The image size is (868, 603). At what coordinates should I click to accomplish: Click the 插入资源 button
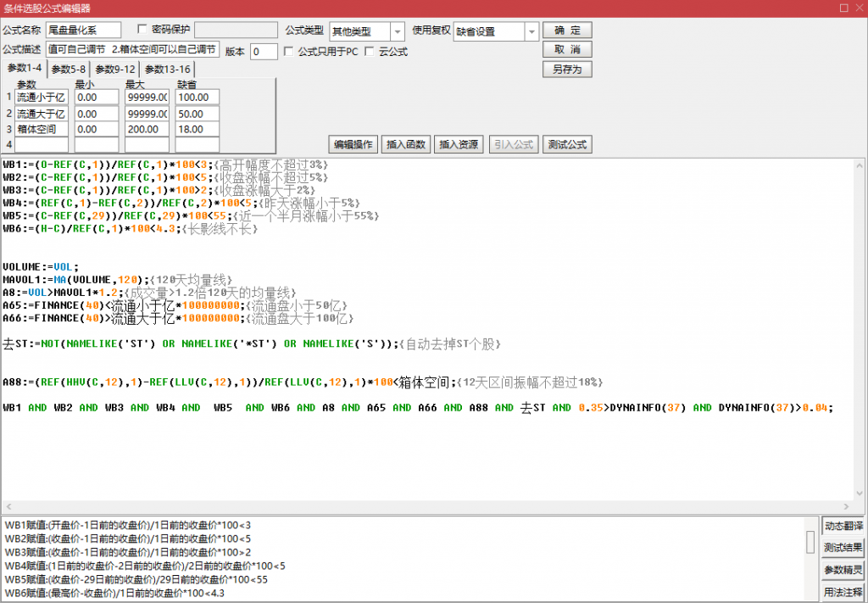point(458,144)
